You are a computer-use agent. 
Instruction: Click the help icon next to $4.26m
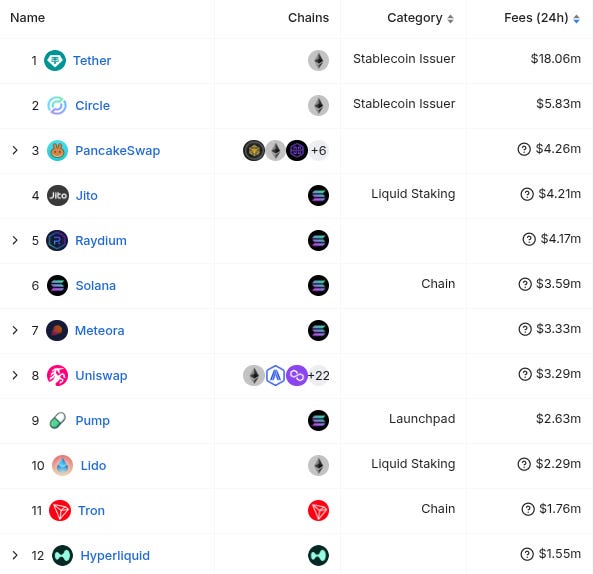524,149
